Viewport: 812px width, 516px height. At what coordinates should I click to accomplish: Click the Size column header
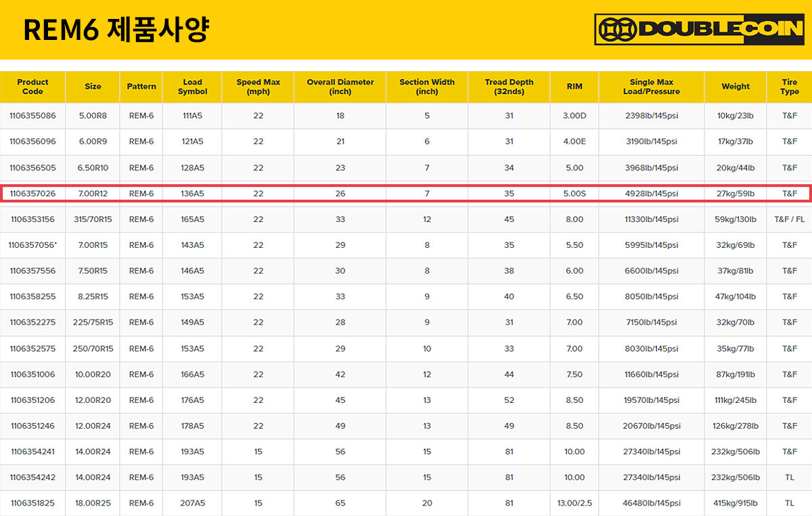pos(93,87)
